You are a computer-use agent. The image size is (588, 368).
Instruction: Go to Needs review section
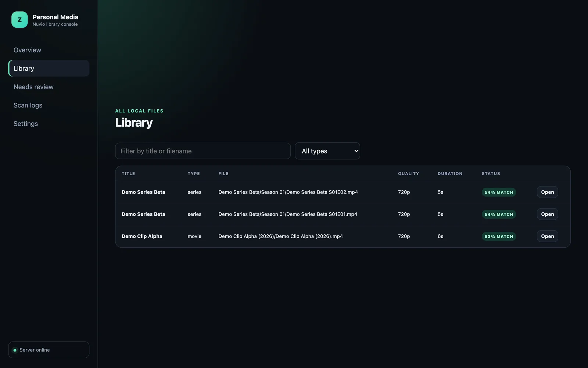pyautogui.click(x=49, y=87)
